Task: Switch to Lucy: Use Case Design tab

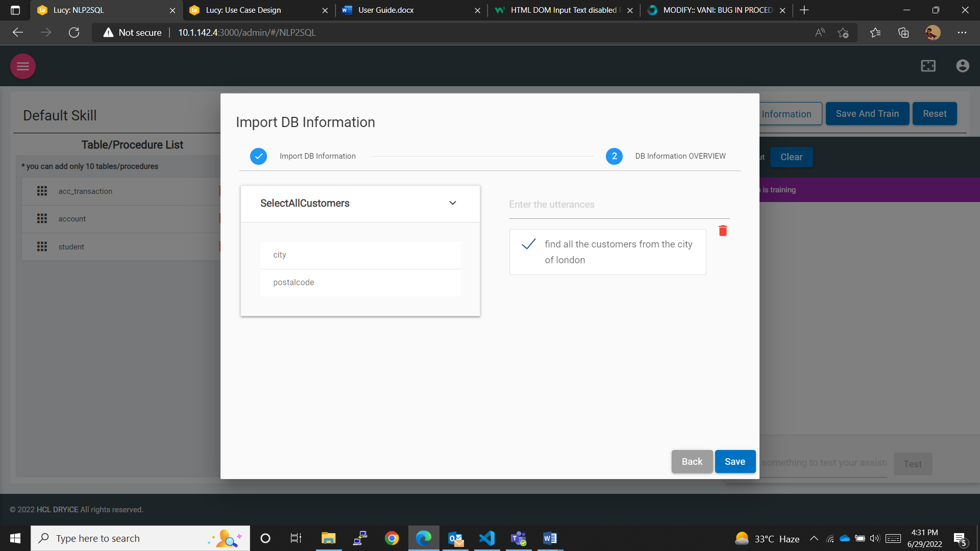Action: (243, 10)
